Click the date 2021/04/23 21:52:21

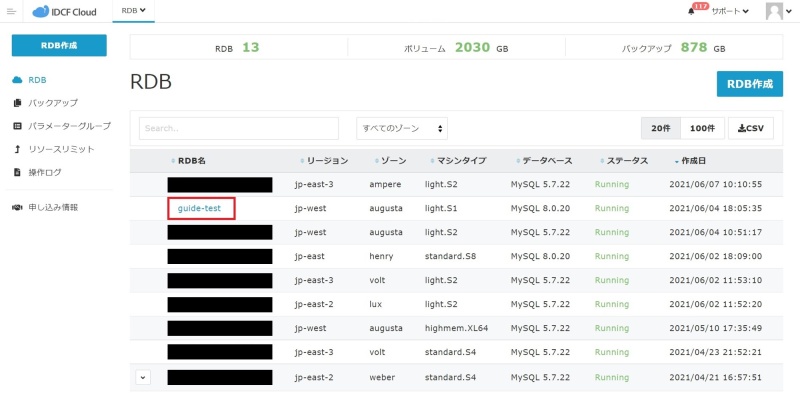(x=715, y=352)
